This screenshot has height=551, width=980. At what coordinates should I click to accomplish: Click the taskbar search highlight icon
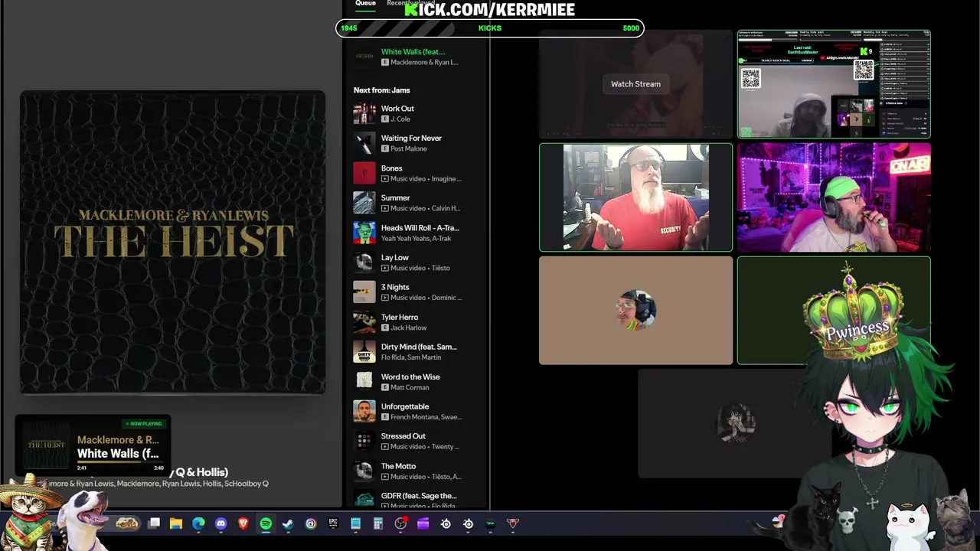(x=127, y=523)
